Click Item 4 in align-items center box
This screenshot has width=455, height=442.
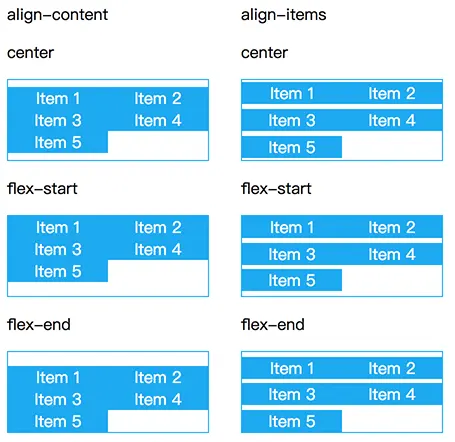pos(392,120)
